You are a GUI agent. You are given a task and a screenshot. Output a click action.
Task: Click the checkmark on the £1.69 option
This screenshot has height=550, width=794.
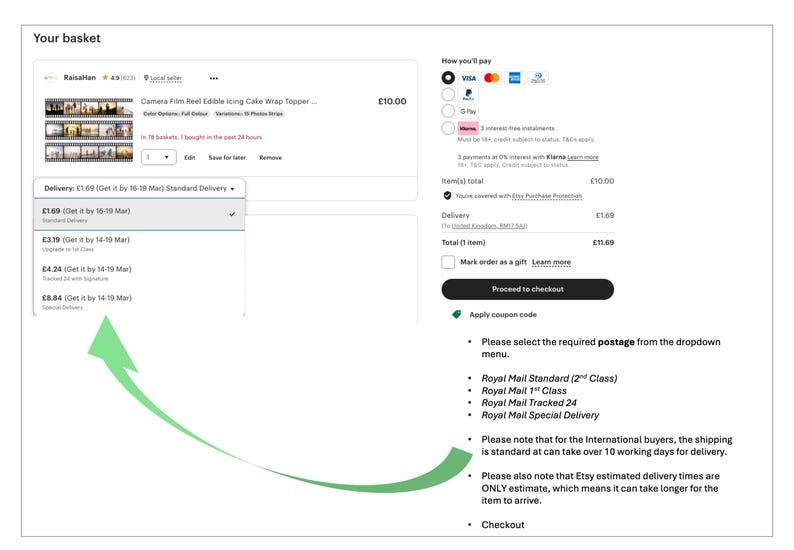(x=232, y=214)
